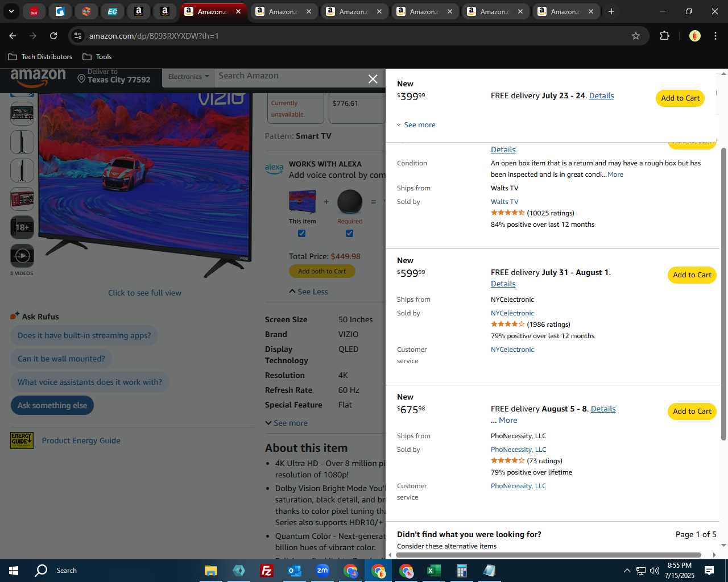Open Excel from taskbar
This screenshot has height=582, width=728.
coord(434,571)
